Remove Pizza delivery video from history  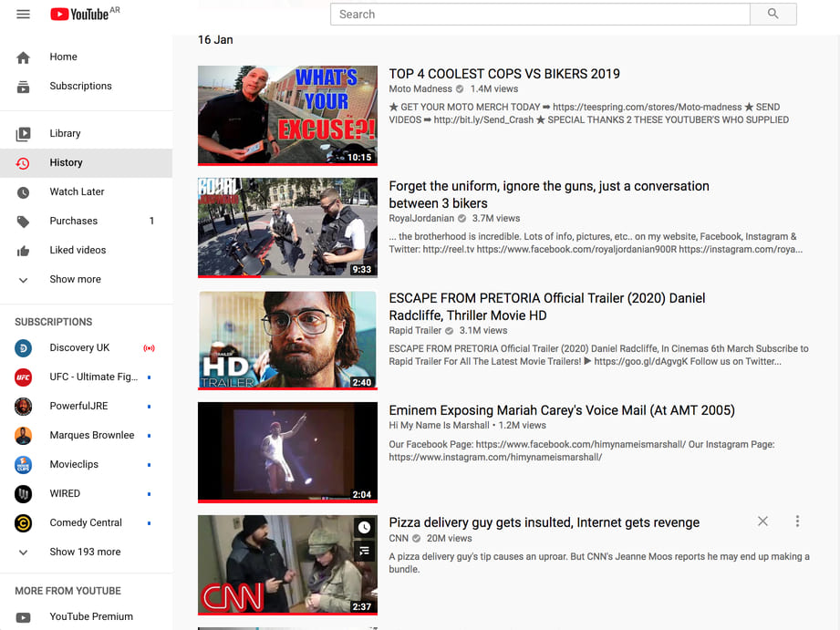click(x=762, y=522)
